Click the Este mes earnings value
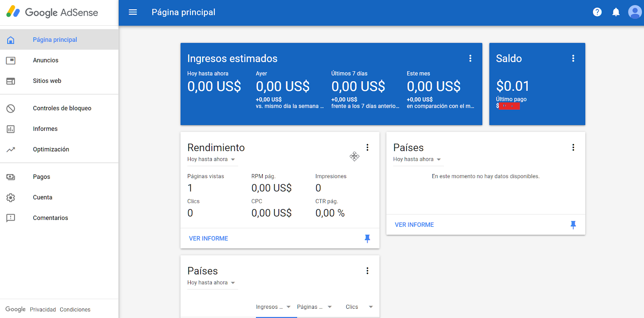 pos(433,86)
